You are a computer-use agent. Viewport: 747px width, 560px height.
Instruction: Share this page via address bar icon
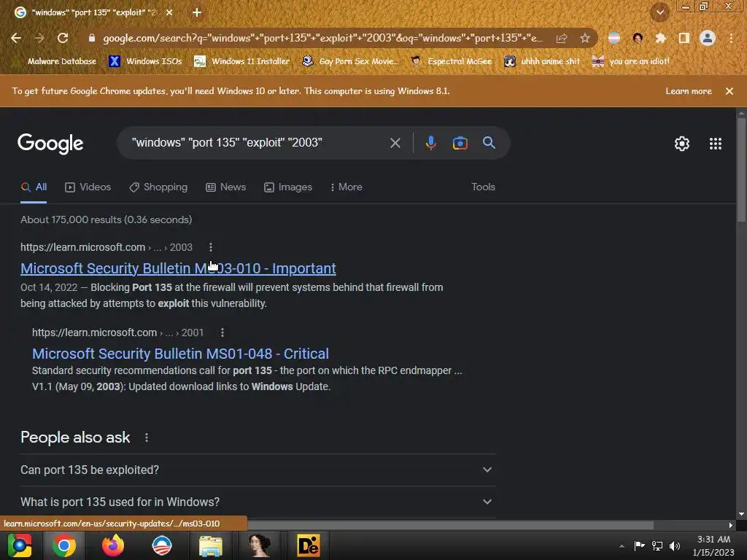(562, 38)
